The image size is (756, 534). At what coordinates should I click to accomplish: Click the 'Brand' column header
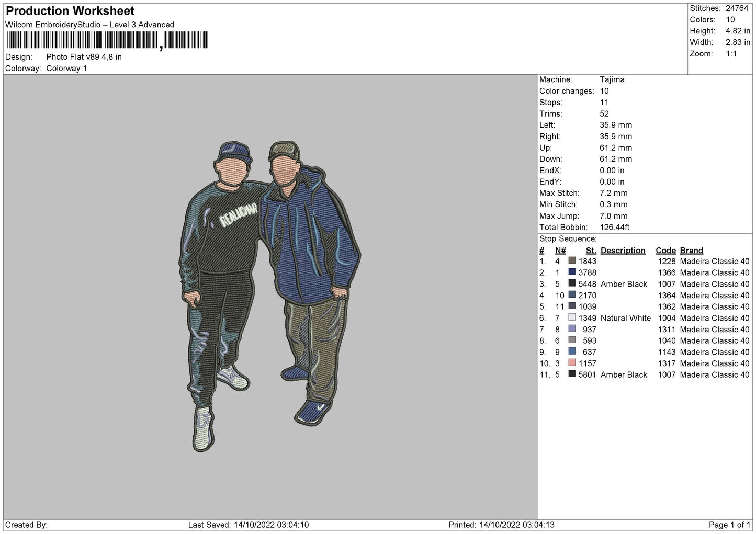point(692,251)
